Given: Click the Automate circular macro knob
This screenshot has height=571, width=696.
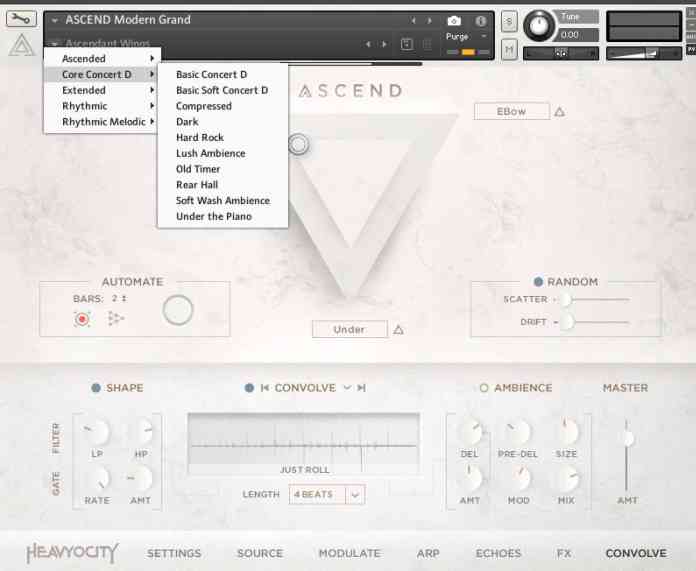Looking at the screenshot, I should 178,310.
